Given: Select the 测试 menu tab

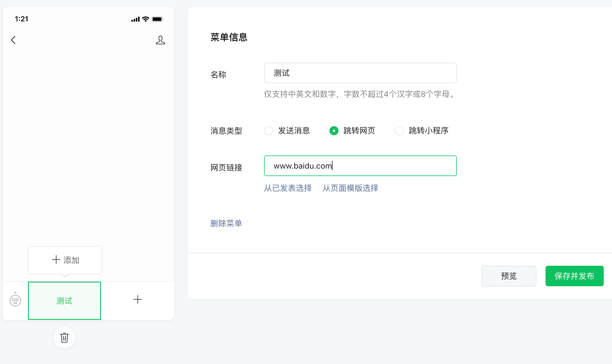Looking at the screenshot, I should [64, 300].
